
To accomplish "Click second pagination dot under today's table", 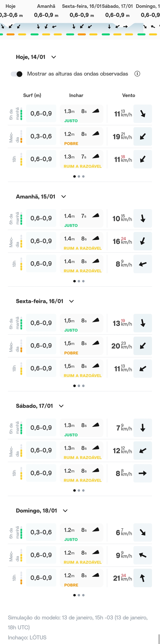I will [79, 176].
